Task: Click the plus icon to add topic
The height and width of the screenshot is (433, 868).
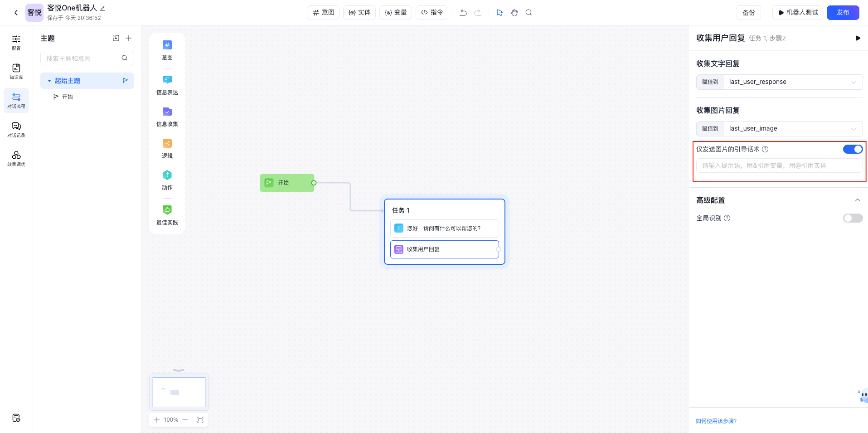Action: 129,39
